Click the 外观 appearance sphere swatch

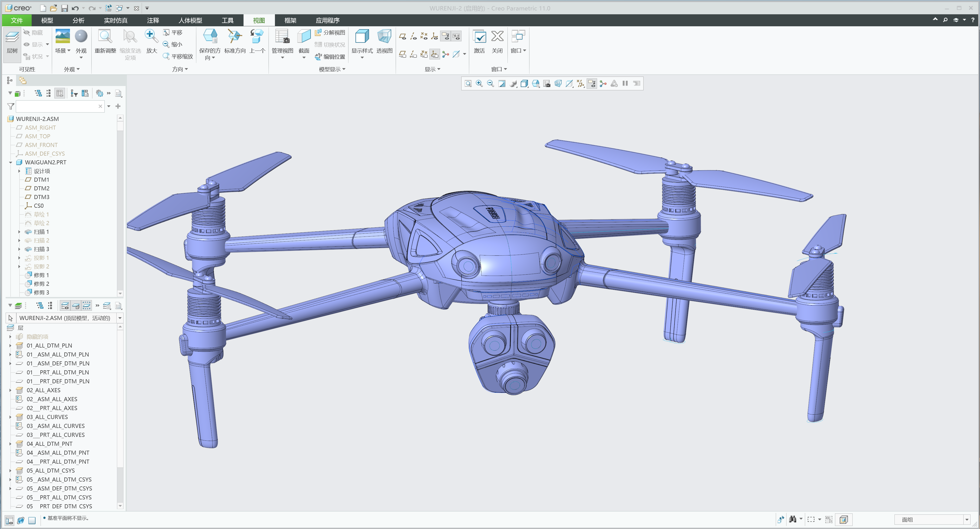click(81, 36)
